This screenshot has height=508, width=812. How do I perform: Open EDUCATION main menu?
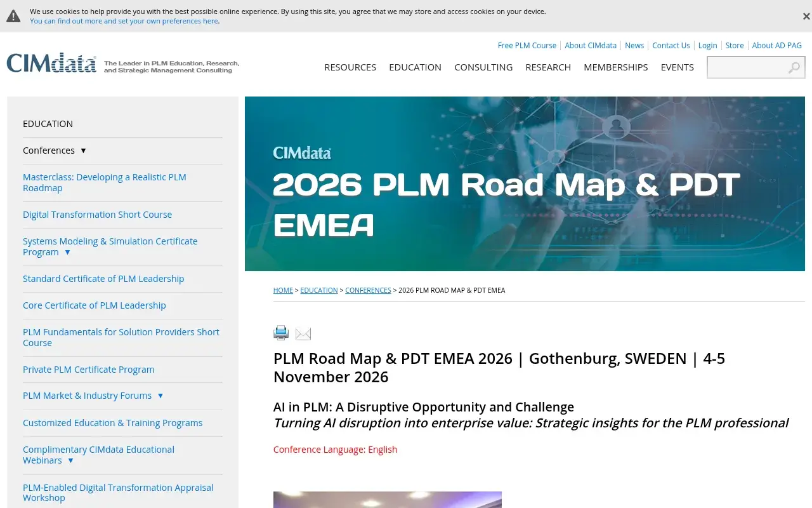416,67
